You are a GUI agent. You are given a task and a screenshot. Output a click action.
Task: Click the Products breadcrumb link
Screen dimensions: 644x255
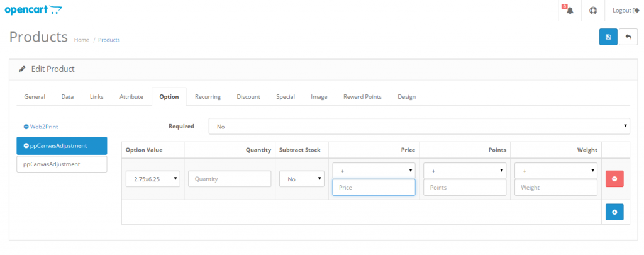[109, 40]
